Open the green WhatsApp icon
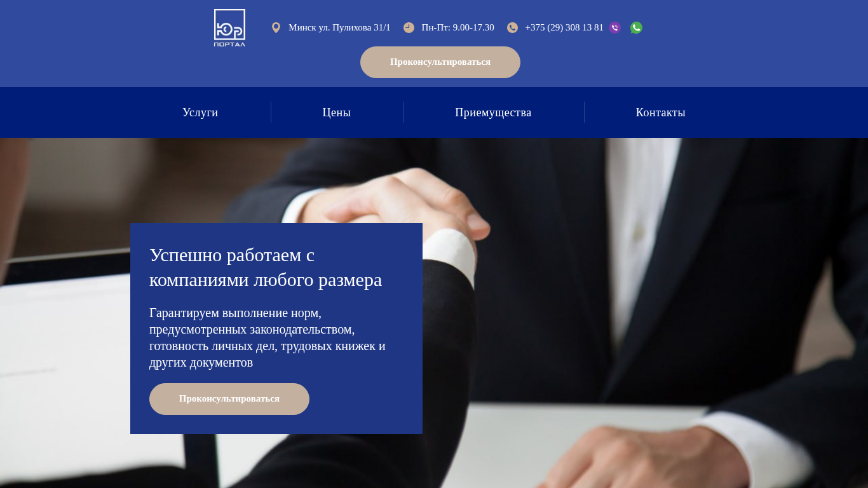Screen dimensions: 868x488 pos(636,27)
